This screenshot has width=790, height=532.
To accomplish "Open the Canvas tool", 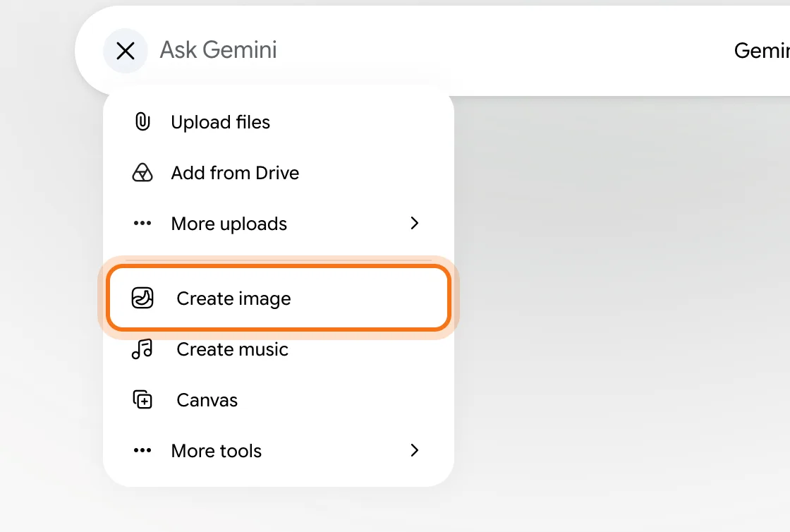I will [x=278, y=399].
